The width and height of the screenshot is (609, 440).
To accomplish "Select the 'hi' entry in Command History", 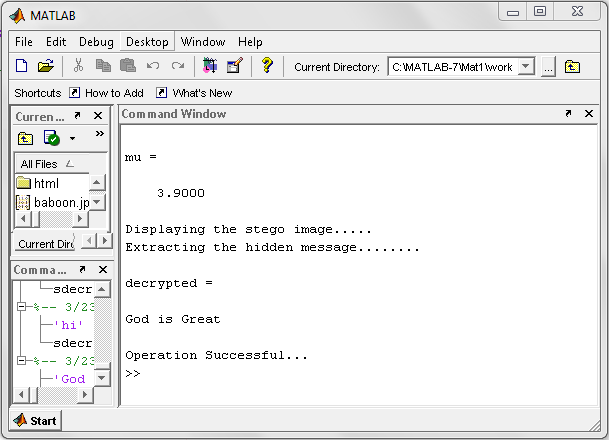I will click(x=69, y=324).
